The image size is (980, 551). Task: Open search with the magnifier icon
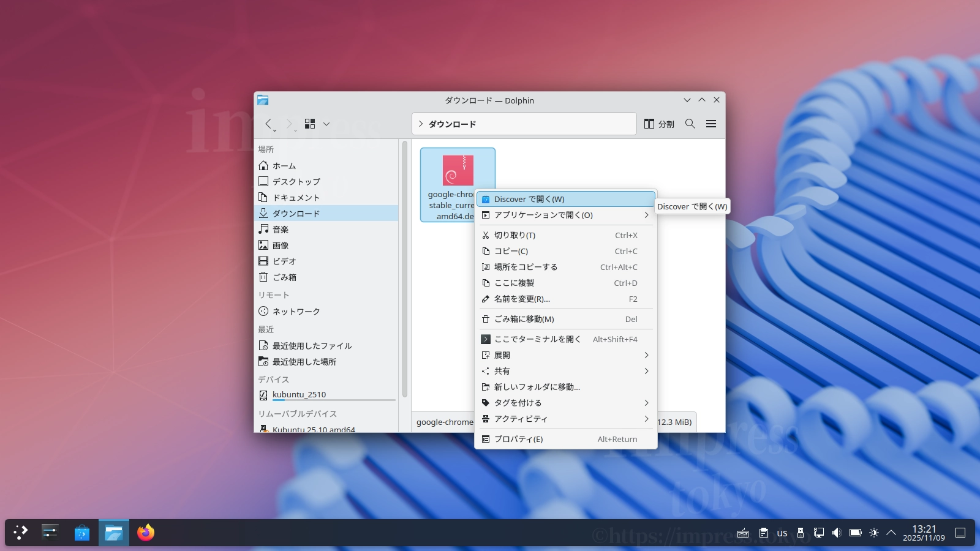[690, 124]
